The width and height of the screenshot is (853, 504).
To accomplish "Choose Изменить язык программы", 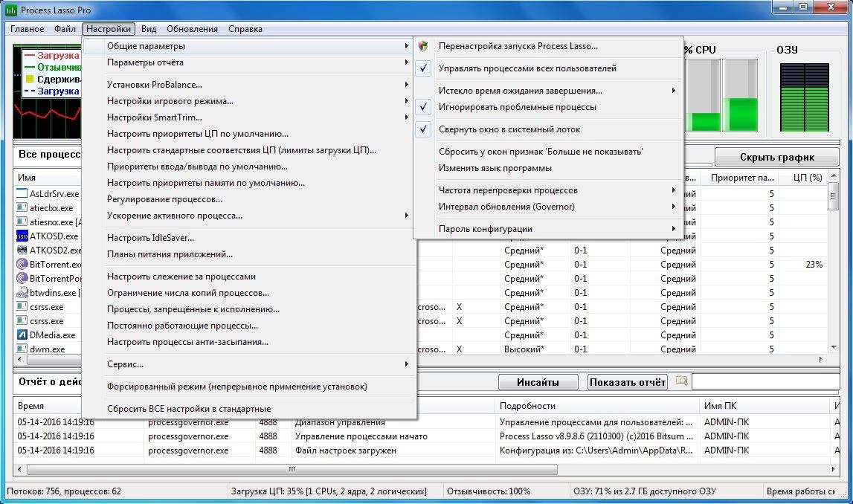I will 548,168.
